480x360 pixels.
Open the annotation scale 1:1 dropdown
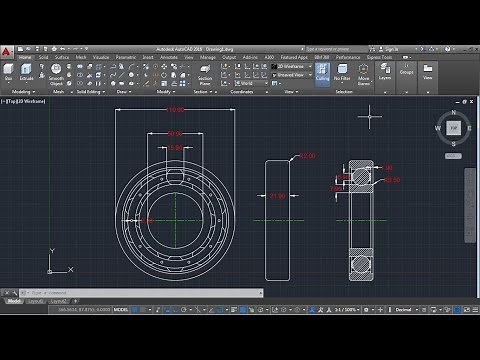347,310
